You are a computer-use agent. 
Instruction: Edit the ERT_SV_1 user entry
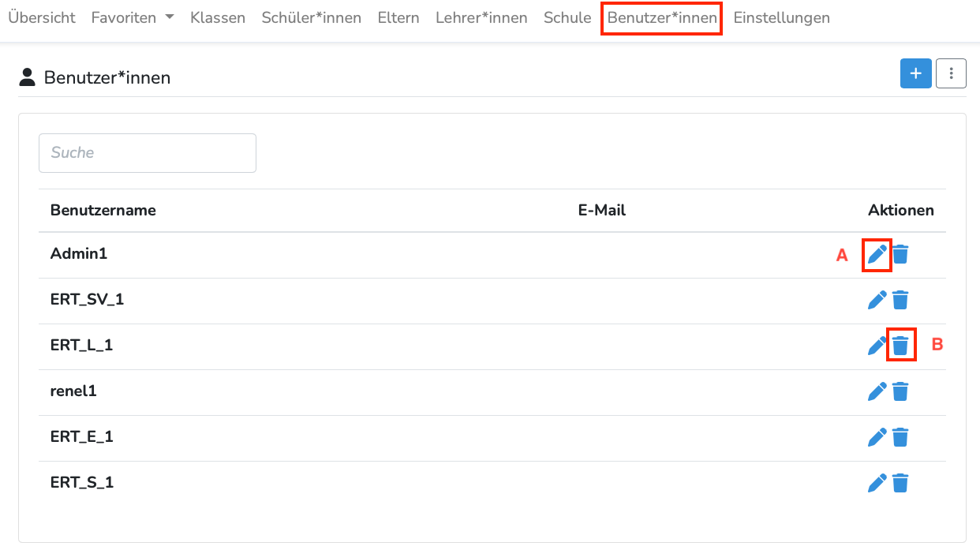coord(877,300)
